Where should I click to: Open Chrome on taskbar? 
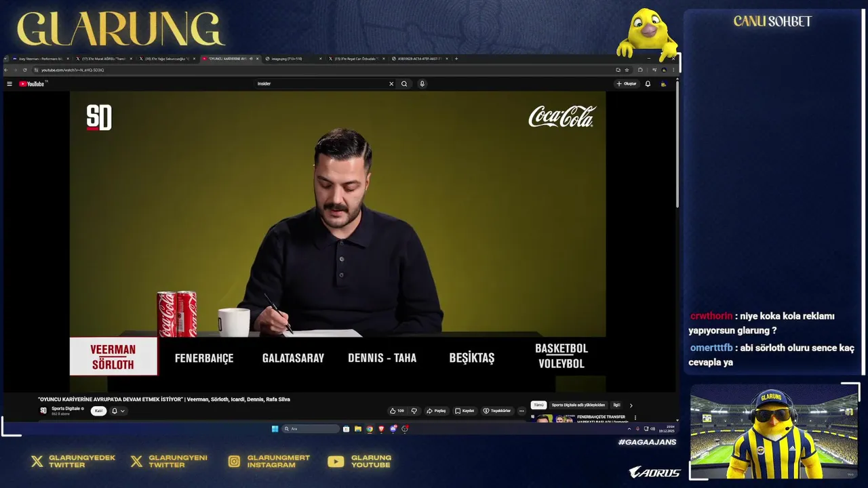point(370,429)
